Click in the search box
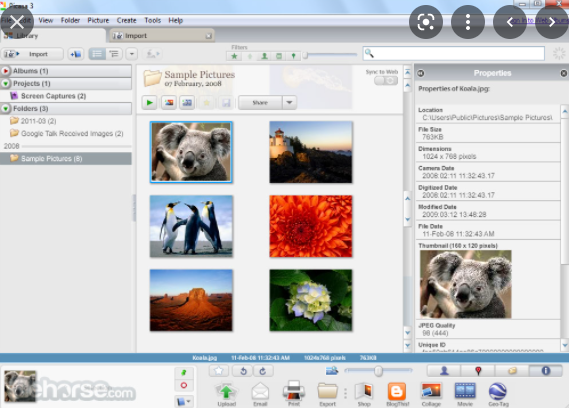Image resolution: width=569 pixels, height=408 pixels. coord(454,53)
